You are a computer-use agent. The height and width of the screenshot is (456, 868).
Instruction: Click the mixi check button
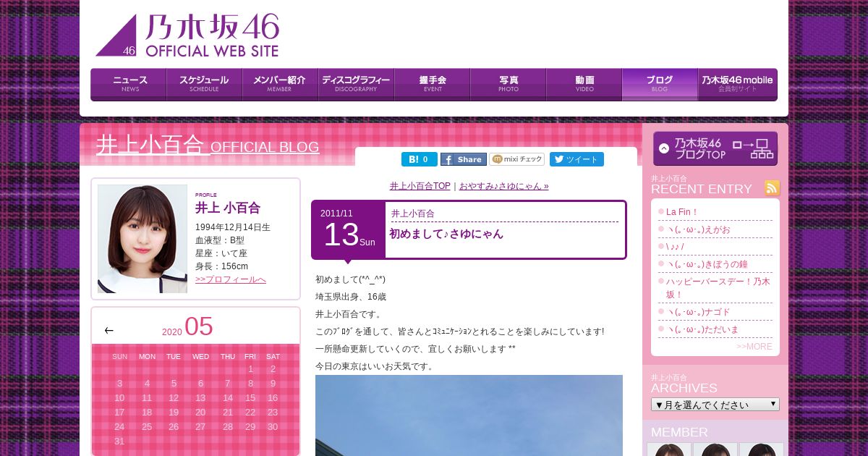pyautogui.click(x=517, y=159)
